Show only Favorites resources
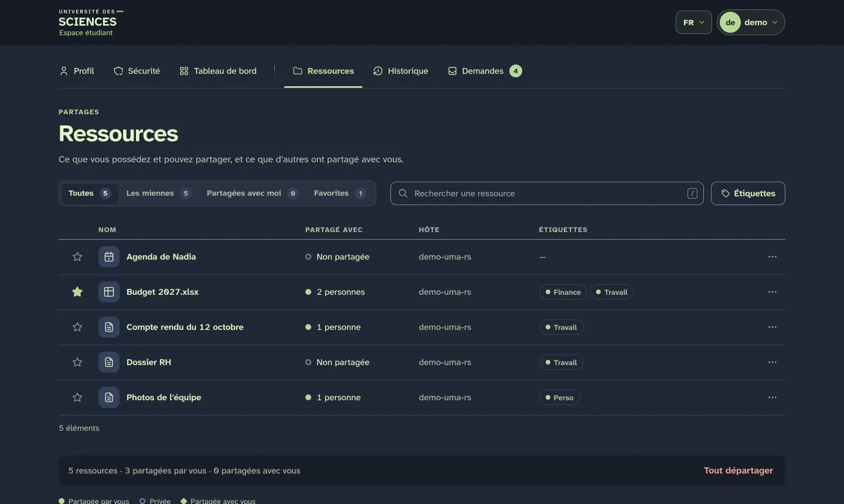The image size is (844, 504). (340, 193)
